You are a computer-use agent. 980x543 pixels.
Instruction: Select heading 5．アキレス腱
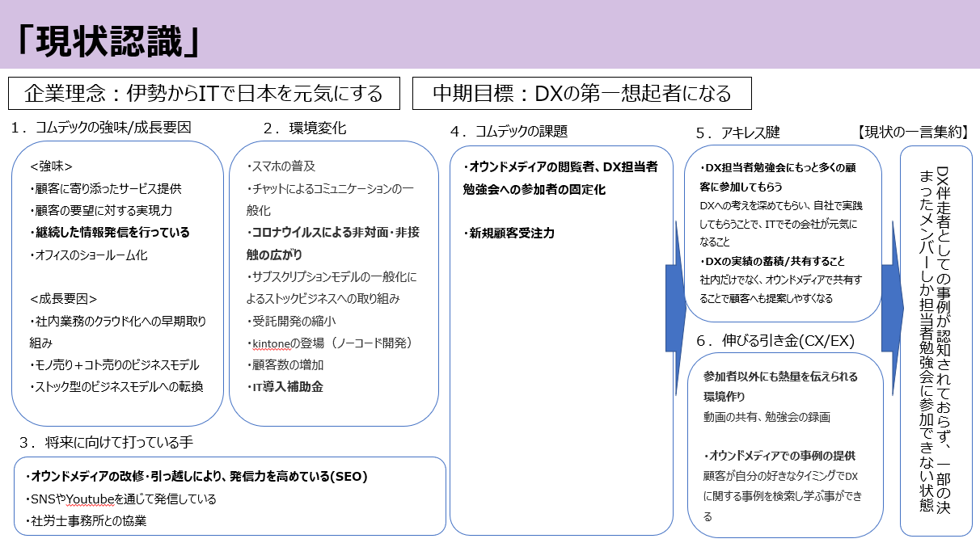tap(737, 133)
